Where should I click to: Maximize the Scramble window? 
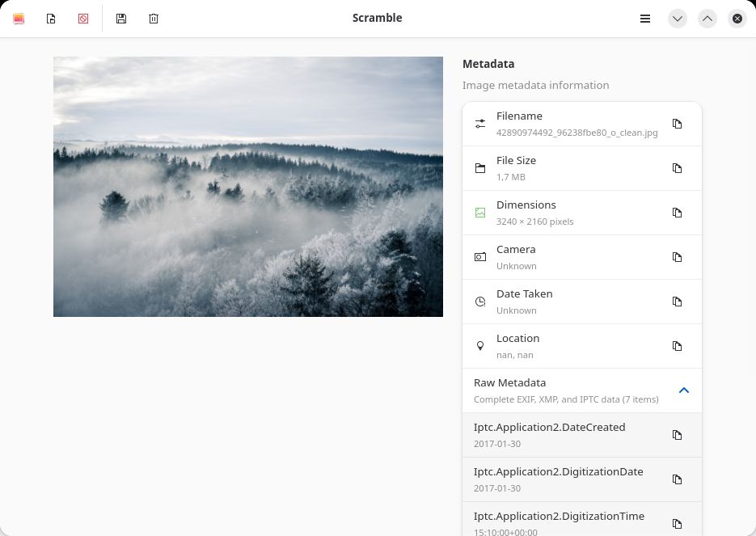tap(707, 19)
